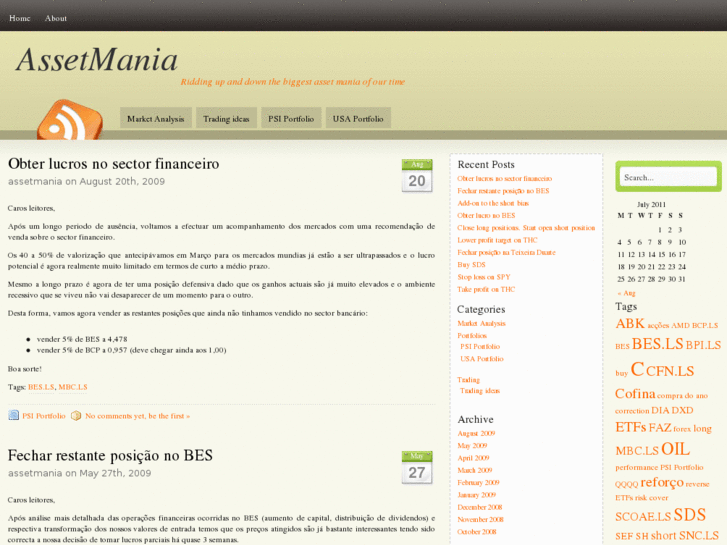
Task: Click the PSI Portfolio category page icon
Action: (x=13, y=415)
